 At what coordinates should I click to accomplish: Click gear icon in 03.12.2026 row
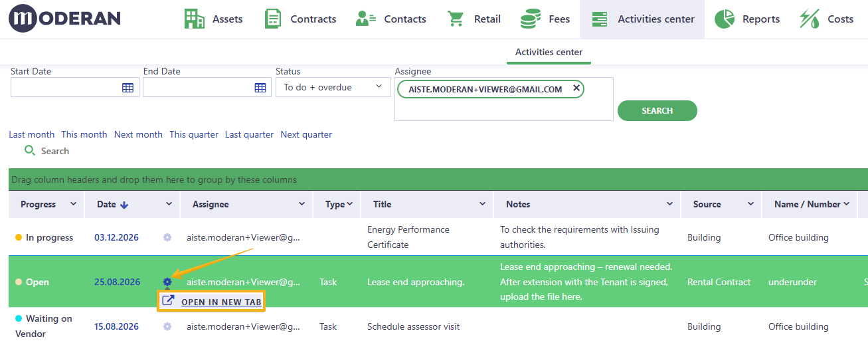click(x=167, y=237)
